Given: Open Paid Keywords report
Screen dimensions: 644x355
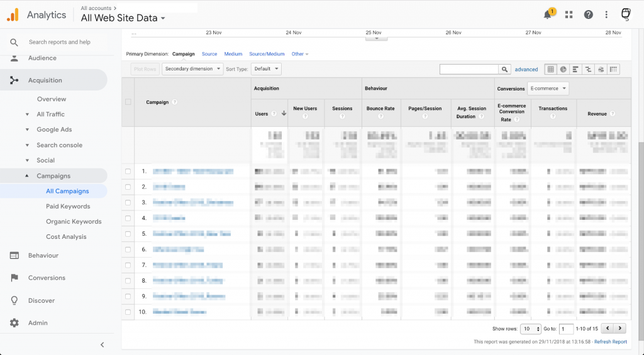Looking at the screenshot, I should 68,207.
